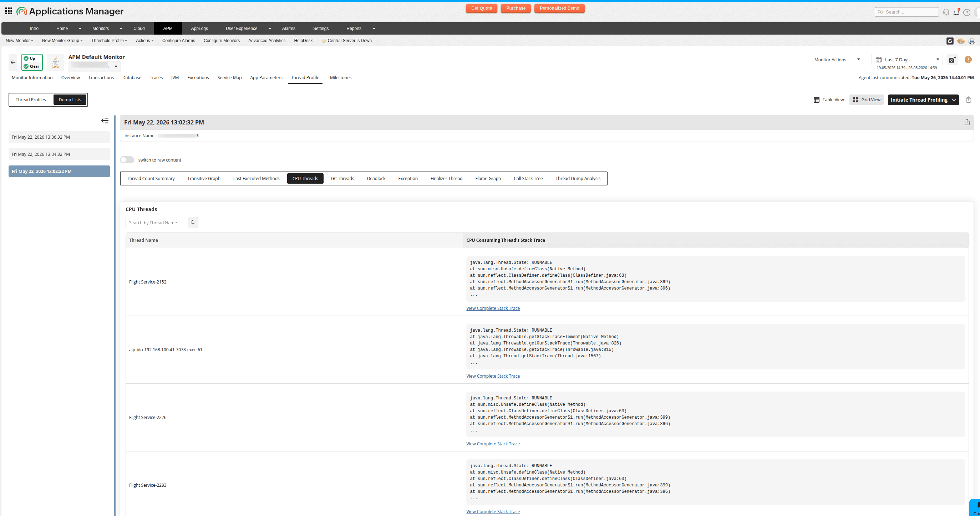Click thread name Flight Service-2283
980x516 pixels.
pyautogui.click(x=148, y=485)
